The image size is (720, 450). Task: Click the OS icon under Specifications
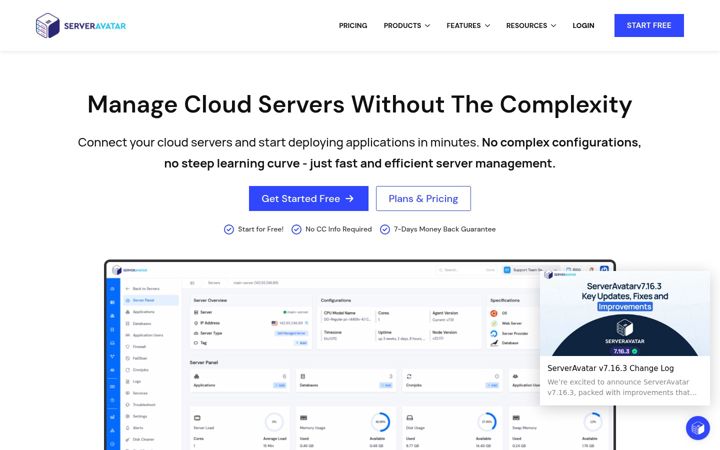(494, 313)
